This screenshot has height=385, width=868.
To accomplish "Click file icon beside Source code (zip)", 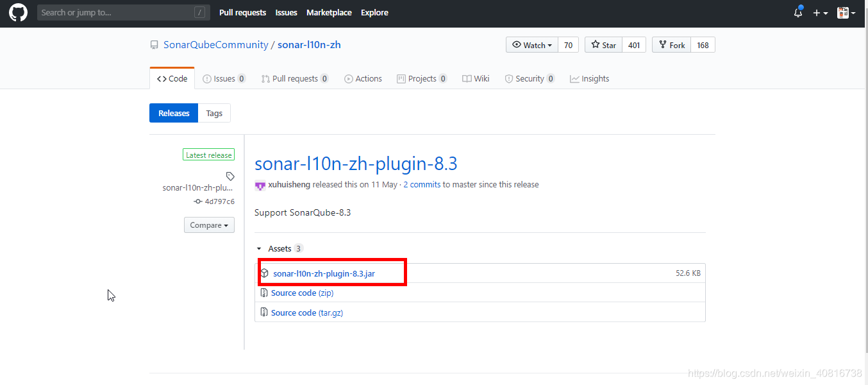I will point(264,293).
